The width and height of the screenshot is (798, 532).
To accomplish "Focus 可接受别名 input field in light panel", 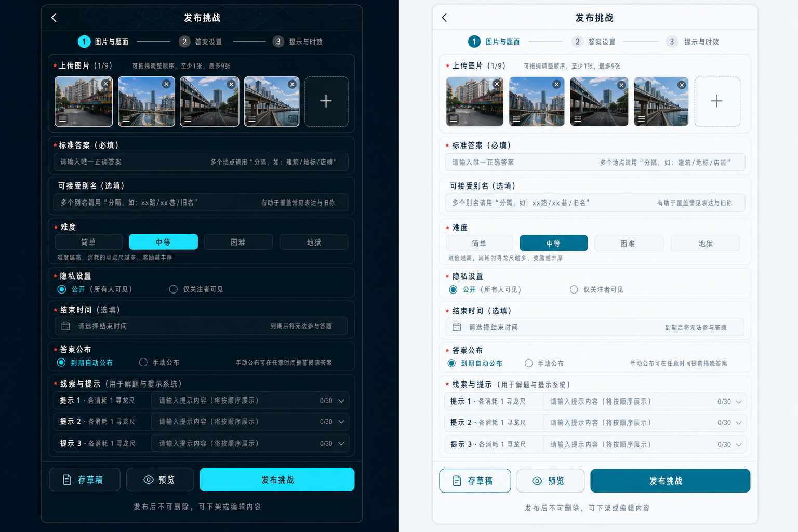I will click(595, 203).
